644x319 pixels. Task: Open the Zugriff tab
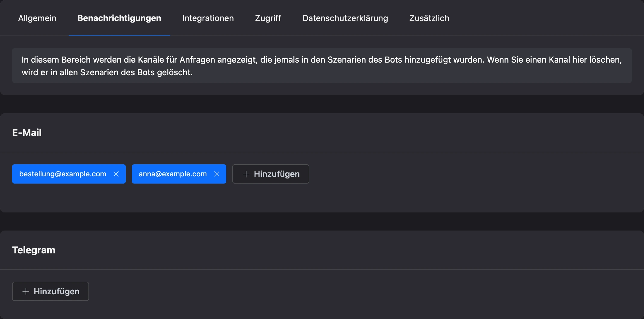[268, 18]
